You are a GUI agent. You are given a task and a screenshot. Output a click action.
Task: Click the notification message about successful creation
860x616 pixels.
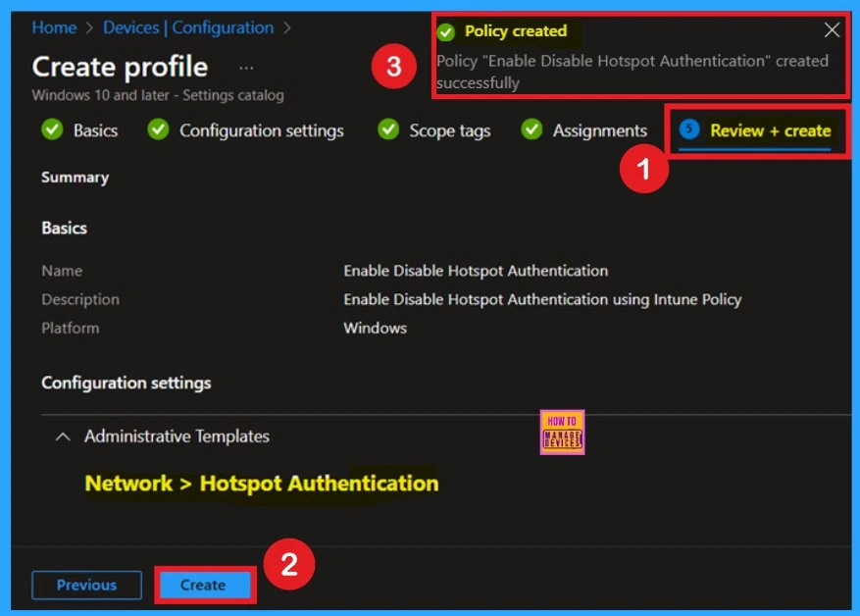click(632, 72)
